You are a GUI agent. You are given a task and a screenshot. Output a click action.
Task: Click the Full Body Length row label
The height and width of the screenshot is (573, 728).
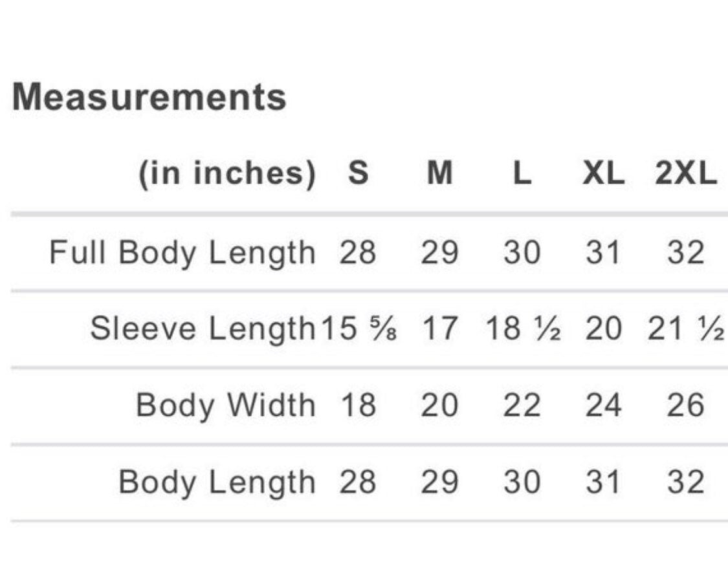pos(182,252)
